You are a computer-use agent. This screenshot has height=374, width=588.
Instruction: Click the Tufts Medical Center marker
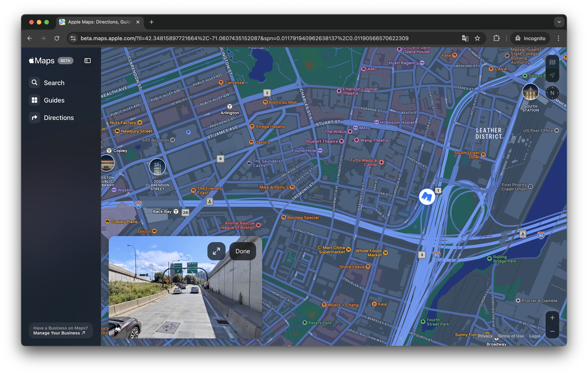coord(381,162)
